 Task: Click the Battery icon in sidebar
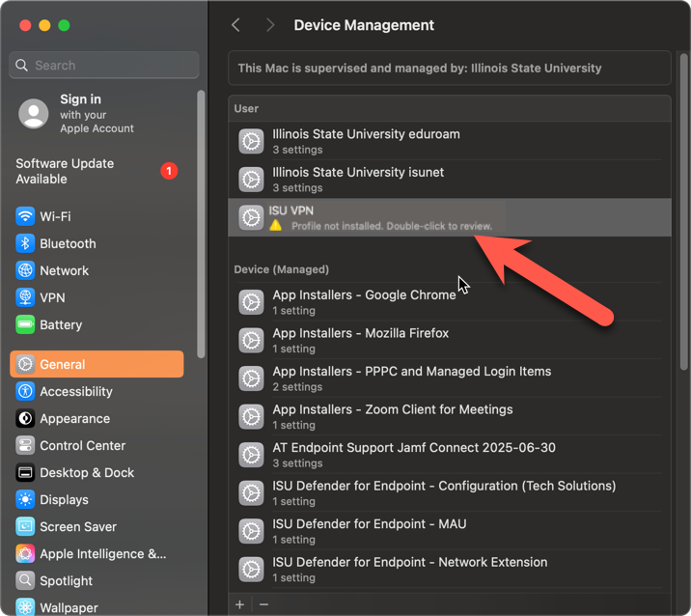[25, 324]
